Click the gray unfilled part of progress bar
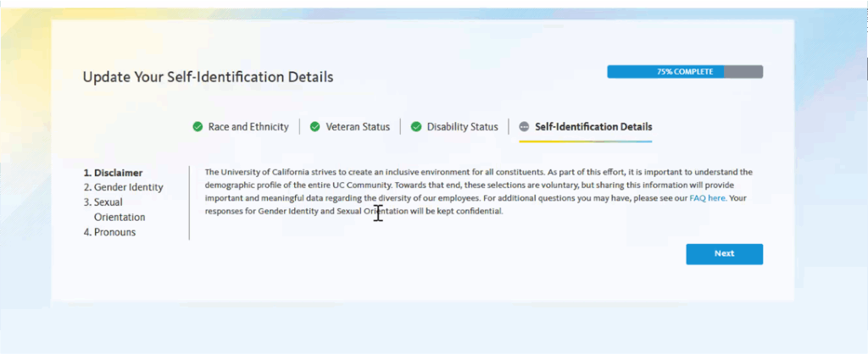 pyautogui.click(x=743, y=72)
